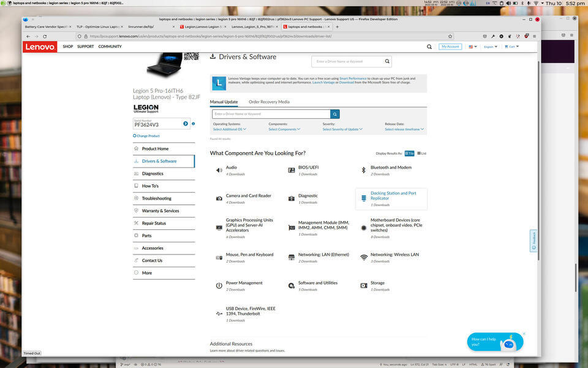The image size is (588, 368).
Task: Click the Mouse, Pen and Keyboard icon
Action: click(x=219, y=258)
